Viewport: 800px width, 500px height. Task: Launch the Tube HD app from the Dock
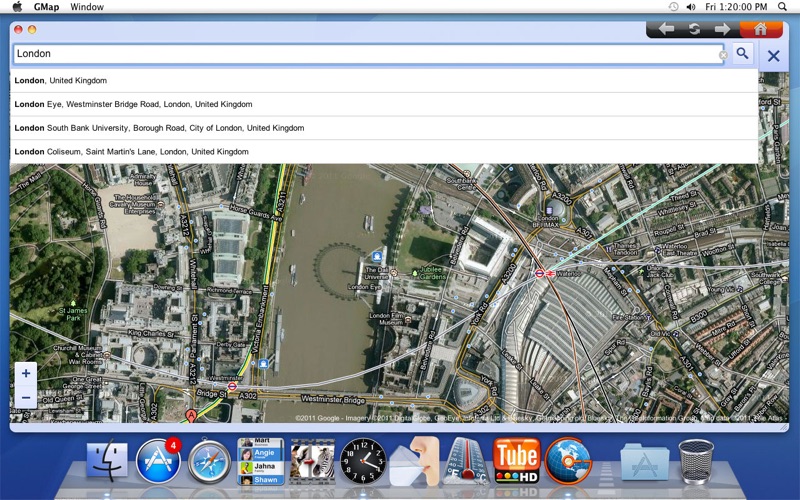tap(517, 461)
